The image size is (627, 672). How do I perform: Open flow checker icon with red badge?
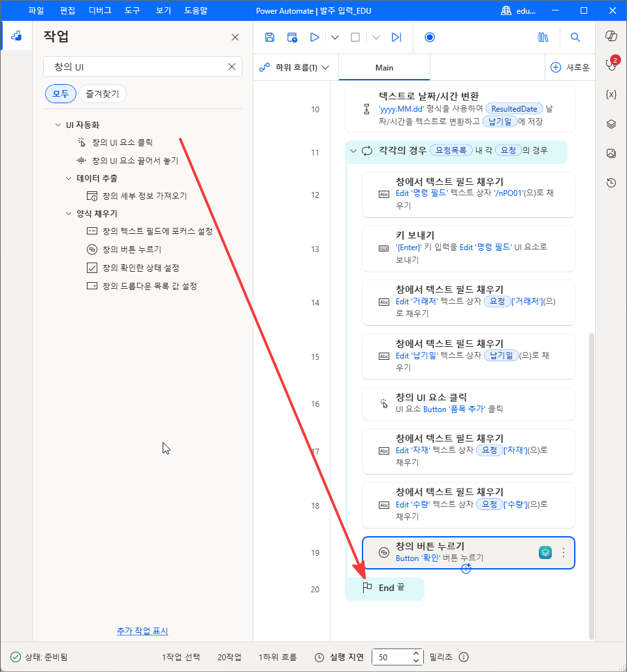tap(611, 64)
